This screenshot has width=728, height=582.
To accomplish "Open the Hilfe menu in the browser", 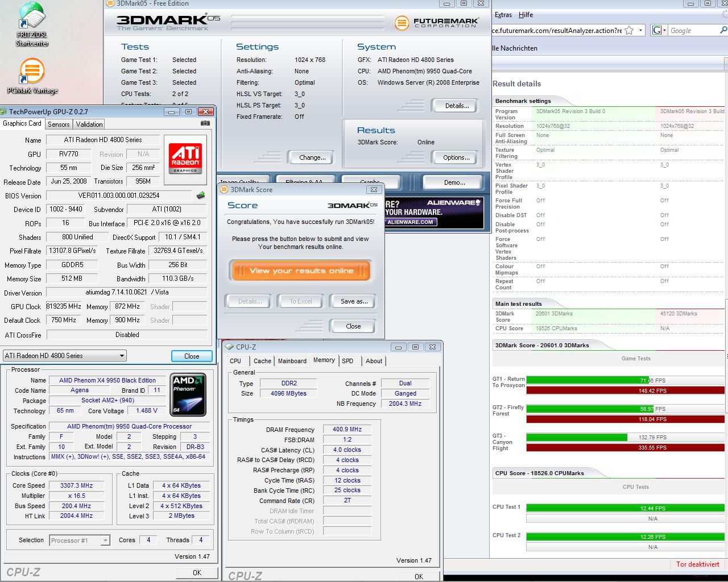I will pyautogui.click(x=526, y=15).
